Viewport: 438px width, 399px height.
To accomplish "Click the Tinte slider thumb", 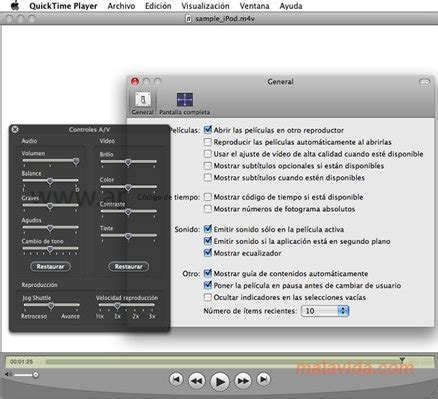I will point(128,236).
